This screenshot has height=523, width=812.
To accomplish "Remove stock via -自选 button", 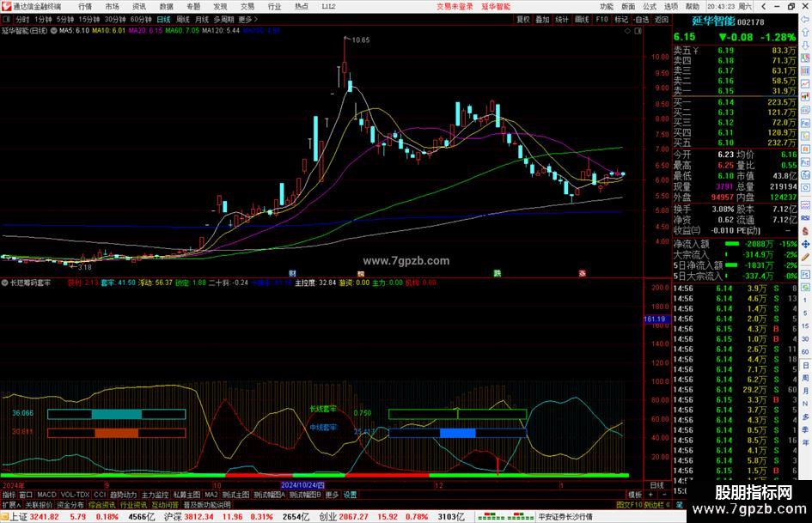I will coord(641,20).
